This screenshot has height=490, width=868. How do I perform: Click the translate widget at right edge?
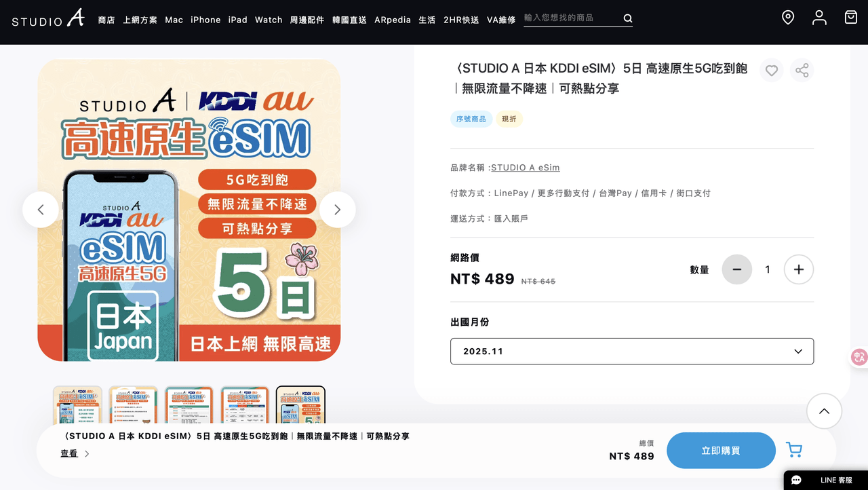pyautogui.click(x=859, y=357)
